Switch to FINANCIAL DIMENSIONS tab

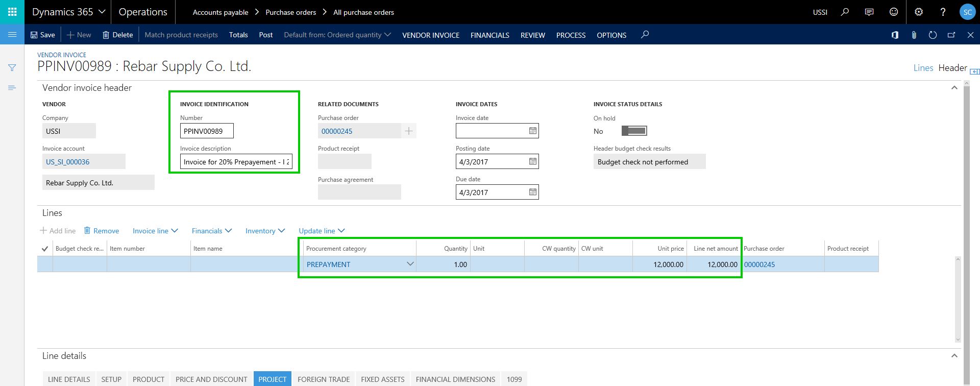coord(455,379)
